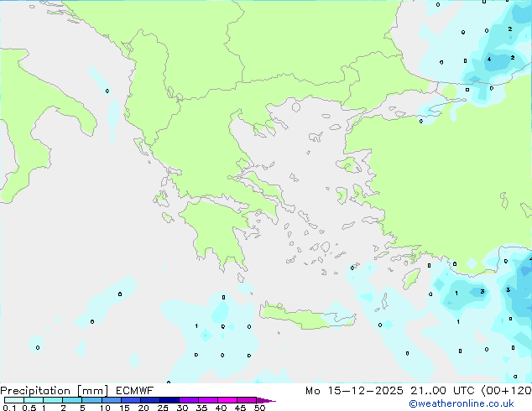Screen dimensions: 532x411
Task: Click the "ECMWF" model label
Action: coord(135,391)
